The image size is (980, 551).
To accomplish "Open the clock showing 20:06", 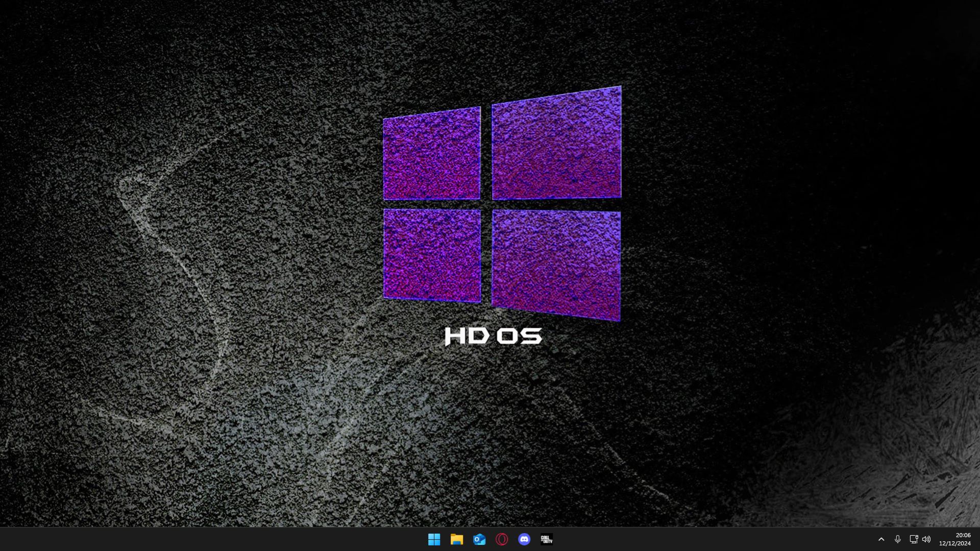I will tap(955, 539).
